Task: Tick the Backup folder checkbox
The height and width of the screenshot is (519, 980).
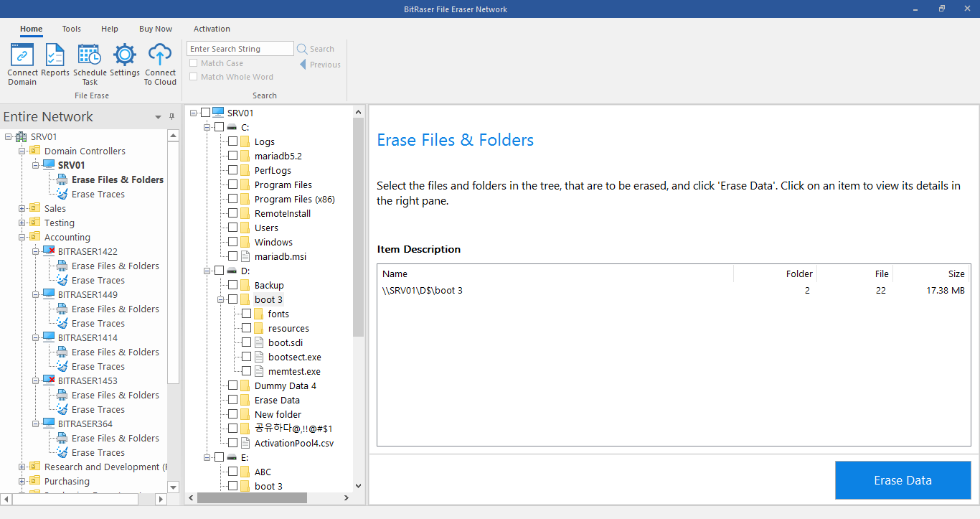Action: click(232, 285)
